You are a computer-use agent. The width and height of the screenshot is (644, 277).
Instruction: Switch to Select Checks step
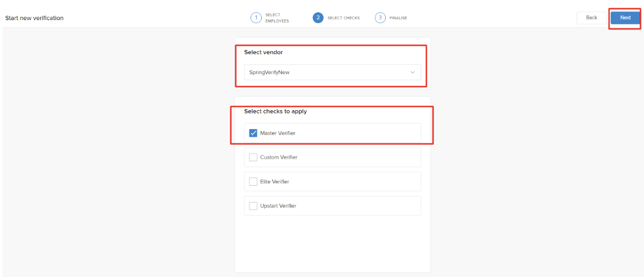pyautogui.click(x=343, y=18)
